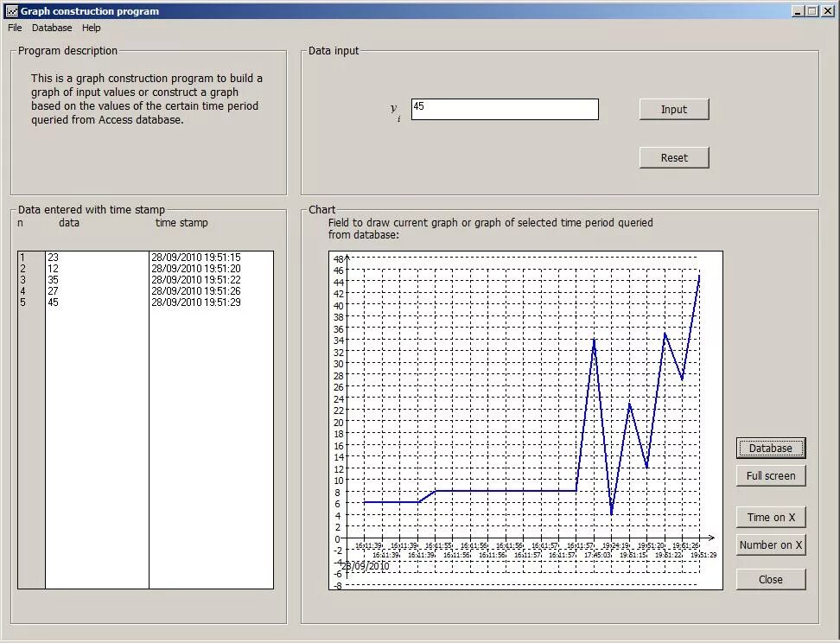840x643 pixels.
Task: Minimize the Graph construction program window
Action: coord(799,11)
